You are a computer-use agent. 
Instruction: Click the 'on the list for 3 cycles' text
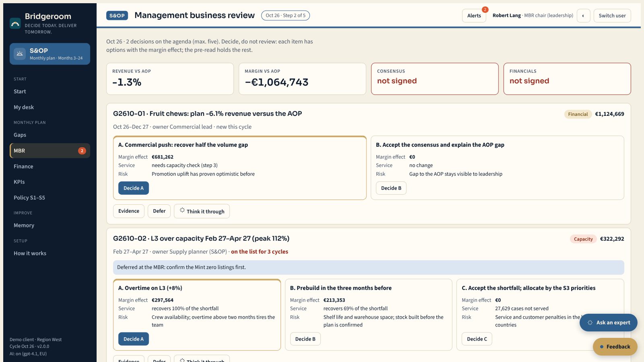[260, 252]
